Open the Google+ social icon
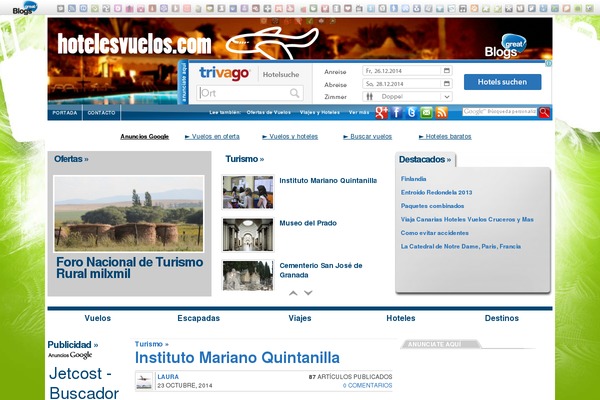Viewport: 600px width, 400px height. (x=382, y=113)
